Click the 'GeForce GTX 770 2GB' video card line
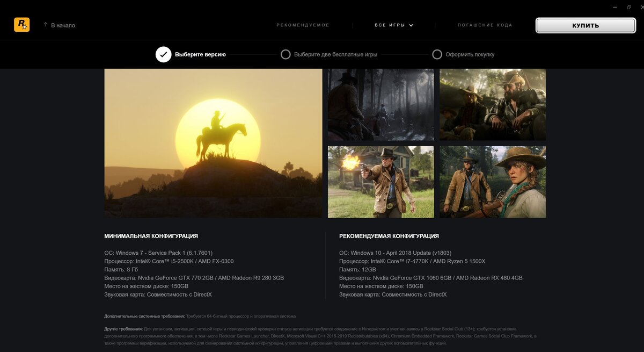 [194, 278]
